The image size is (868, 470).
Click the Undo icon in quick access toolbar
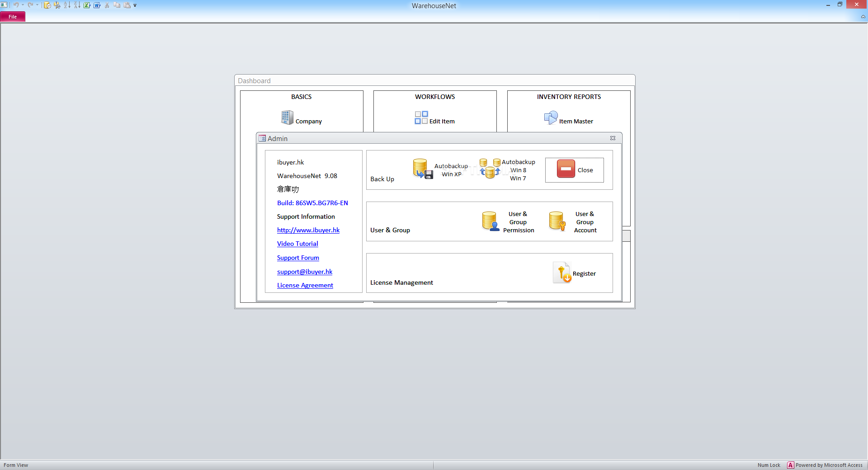pos(16,5)
